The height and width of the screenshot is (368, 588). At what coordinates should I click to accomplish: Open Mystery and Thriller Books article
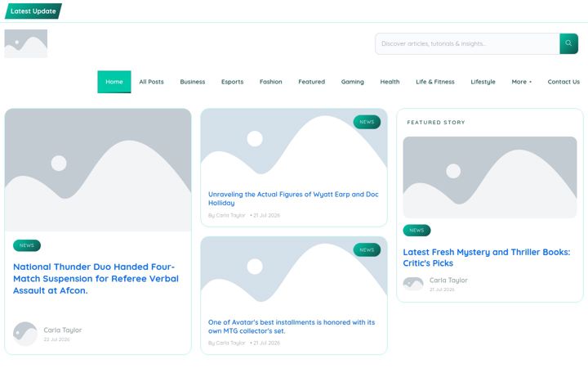[487, 258]
